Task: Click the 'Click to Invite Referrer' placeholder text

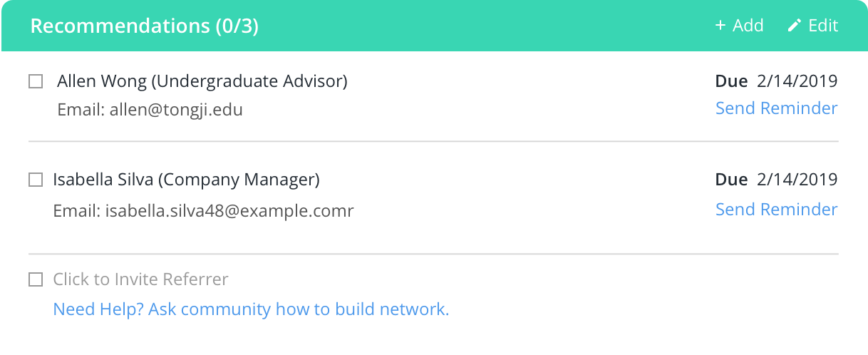Action: [140, 279]
